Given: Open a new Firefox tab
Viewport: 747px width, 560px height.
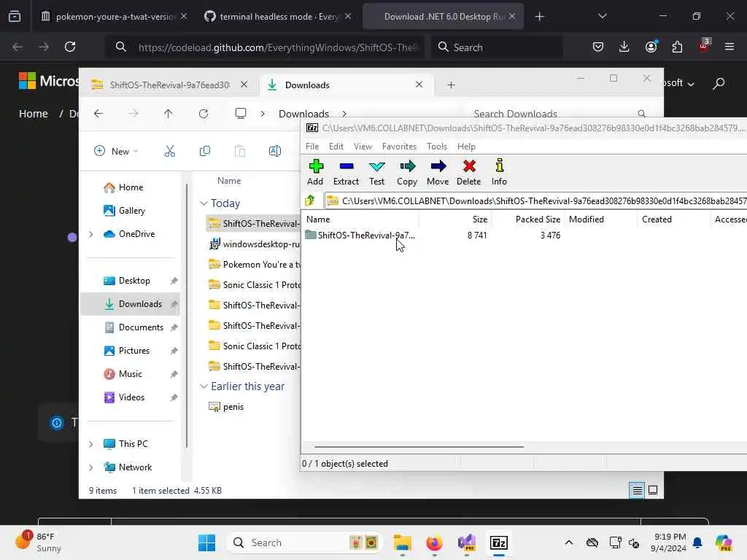Looking at the screenshot, I should pos(539,17).
